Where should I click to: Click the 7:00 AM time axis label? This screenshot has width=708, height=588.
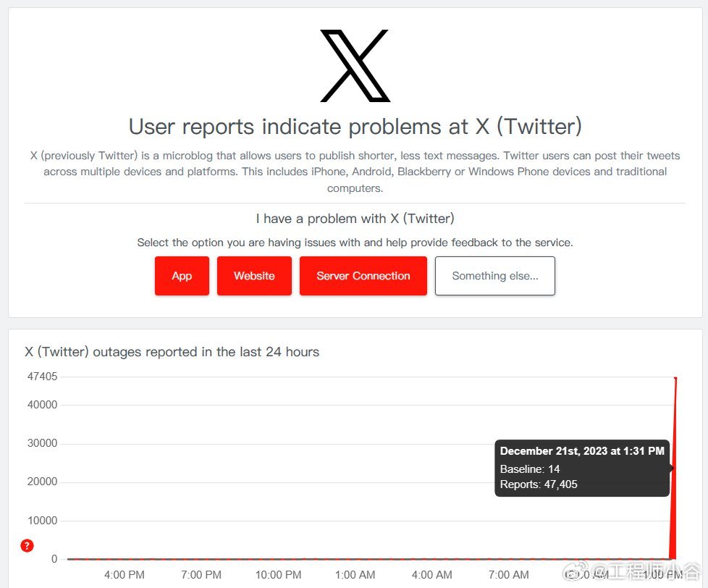[508, 575]
